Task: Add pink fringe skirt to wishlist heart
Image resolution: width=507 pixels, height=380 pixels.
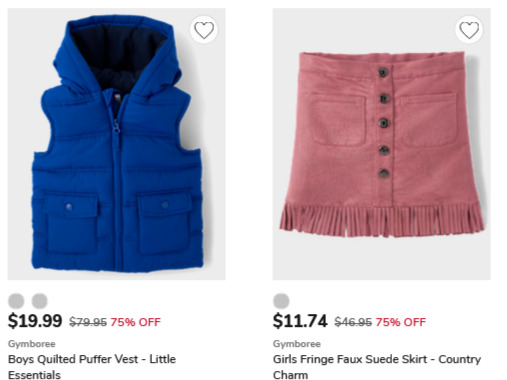Action: pos(469,30)
